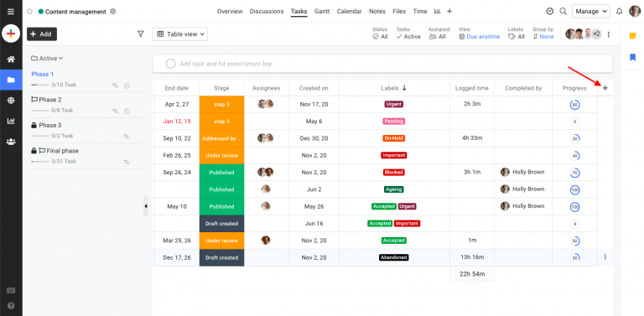Open the row menu for Dec 17, 26 task

click(605, 256)
